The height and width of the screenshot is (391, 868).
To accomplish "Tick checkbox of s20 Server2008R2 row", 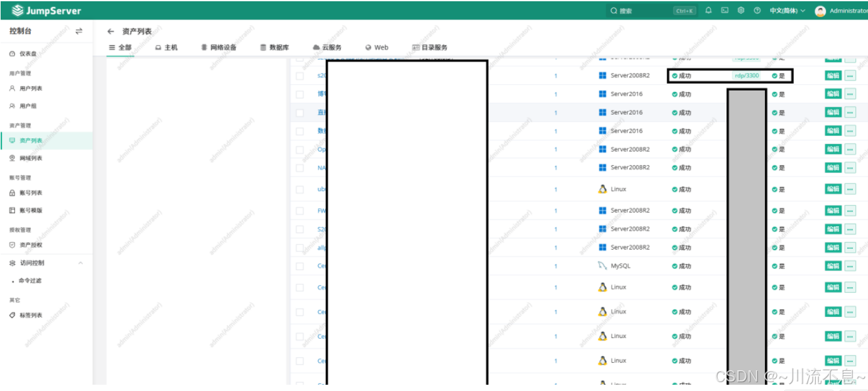I will pyautogui.click(x=300, y=76).
